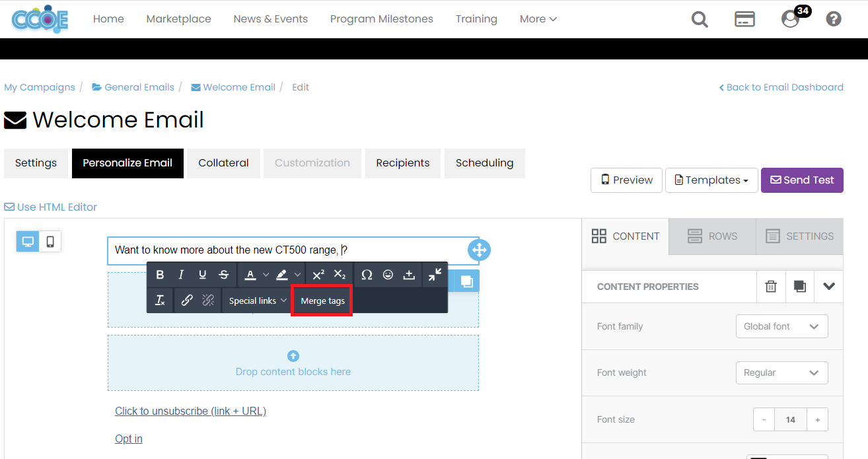This screenshot has width=868, height=459.
Task: Remove link from text
Action: point(208,300)
